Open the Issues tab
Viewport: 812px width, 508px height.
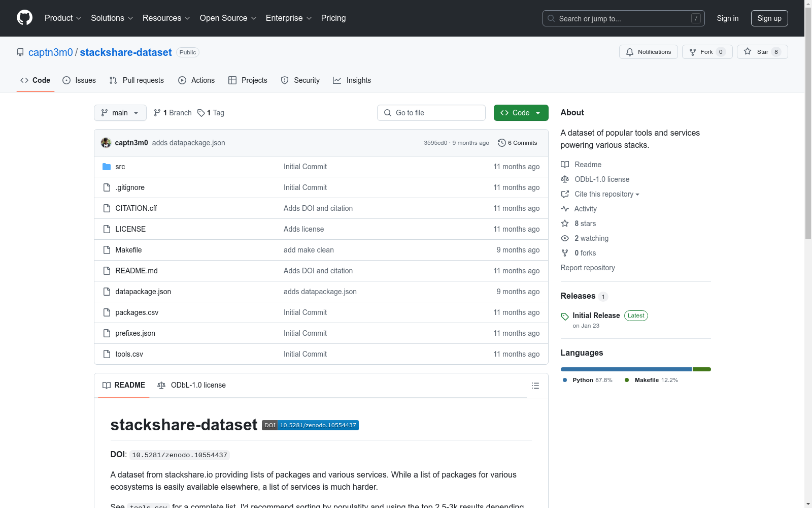point(79,80)
